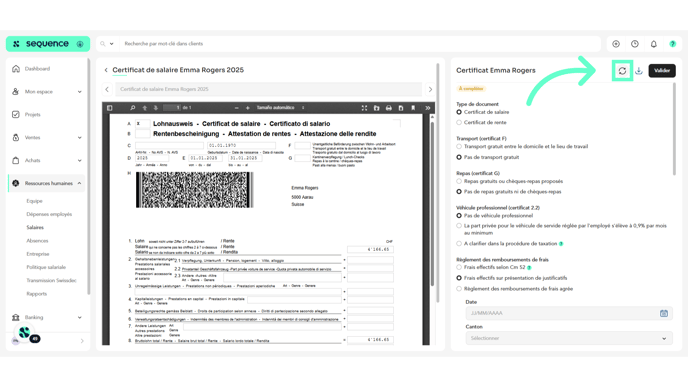
Task: Refresh the certificate
Action: (x=622, y=71)
